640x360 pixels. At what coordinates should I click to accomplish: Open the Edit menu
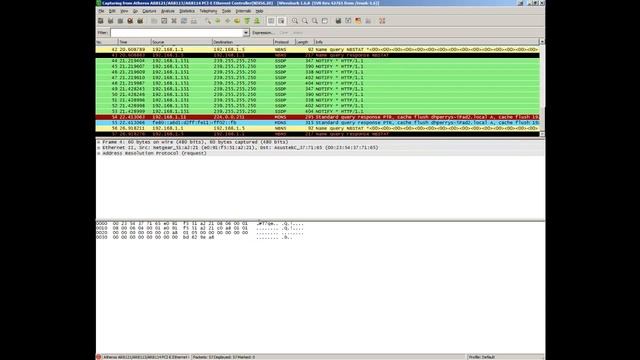click(112, 11)
